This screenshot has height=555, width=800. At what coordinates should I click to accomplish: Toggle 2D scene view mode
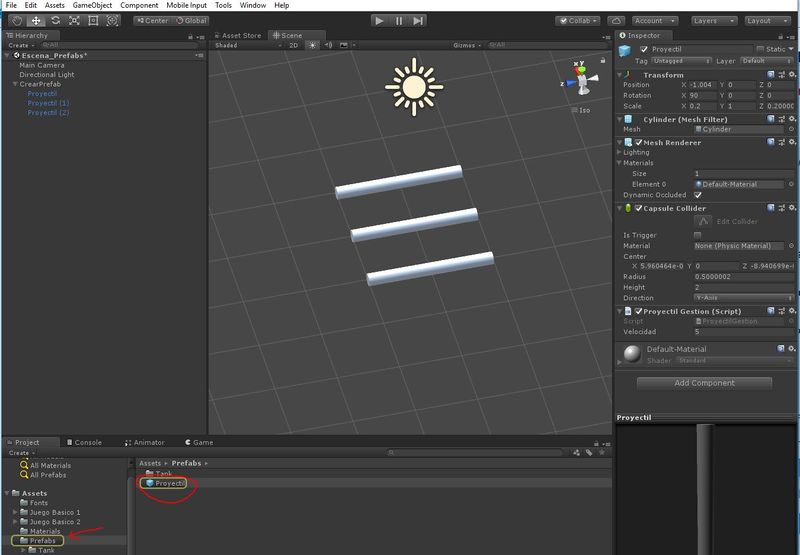pos(293,45)
